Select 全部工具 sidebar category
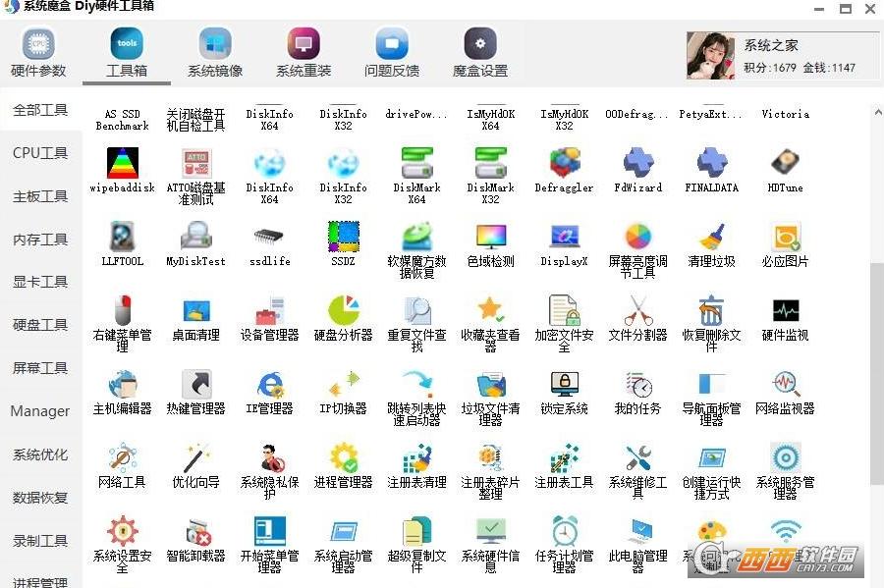884x588 pixels. (x=40, y=110)
